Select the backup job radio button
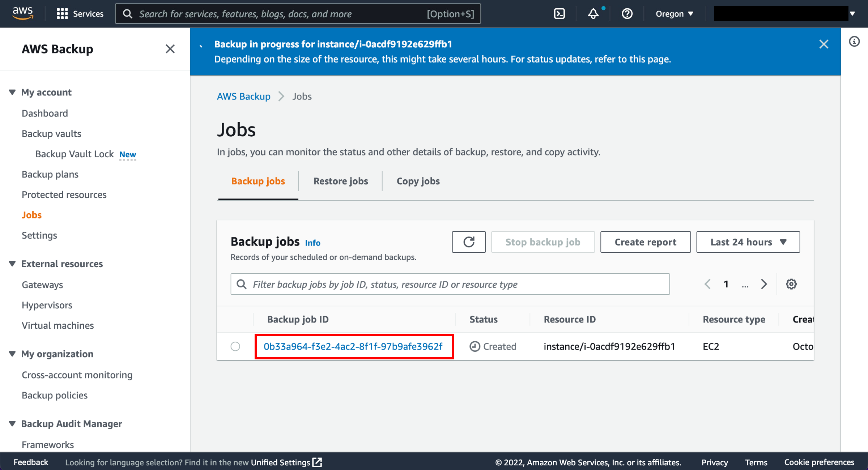 (x=235, y=346)
